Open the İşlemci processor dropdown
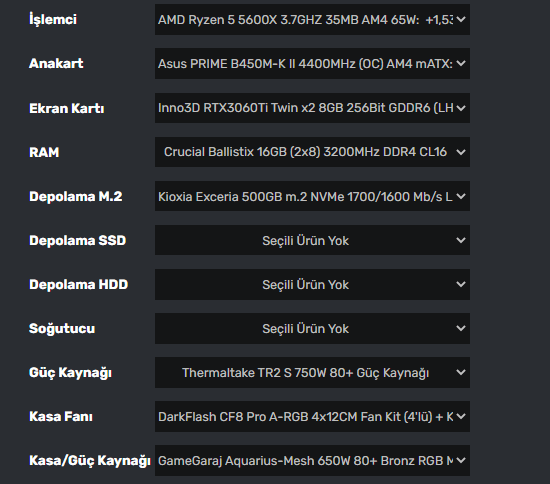Screen dimensions: 550x484 tap(312, 19)
